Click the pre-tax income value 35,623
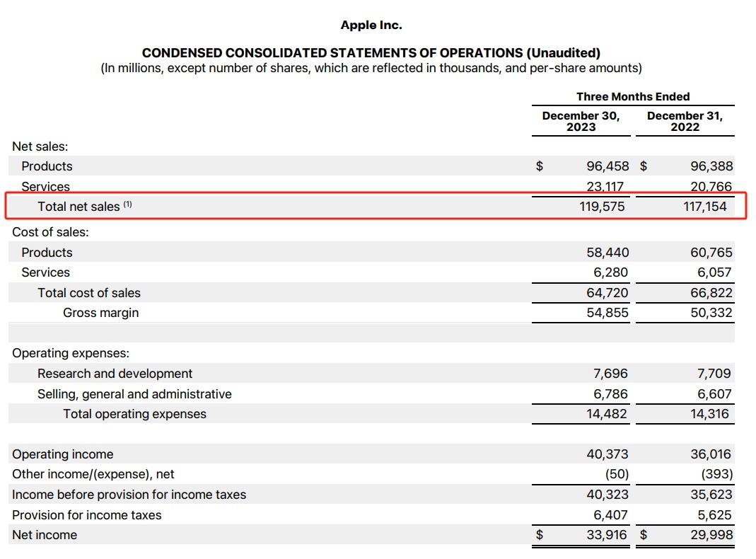Viewport: 756px width, 559px height. click(x=711, y=495)
